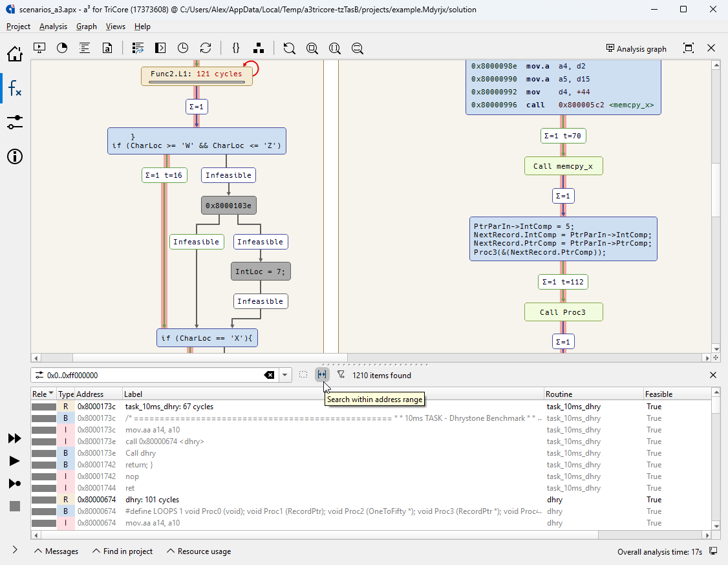The image size is (728, 565).
Task: Open the Help menu
Action: pos(142,27)
